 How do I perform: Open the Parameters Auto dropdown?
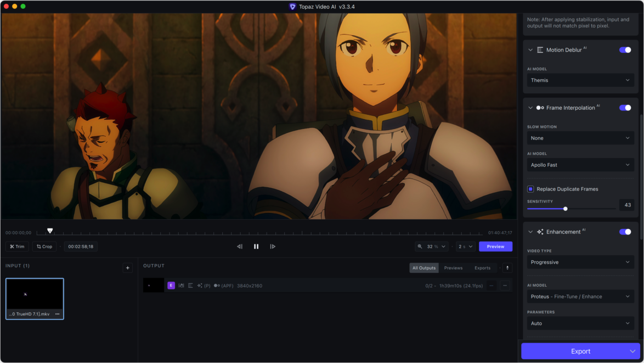(x=580, y=323)
